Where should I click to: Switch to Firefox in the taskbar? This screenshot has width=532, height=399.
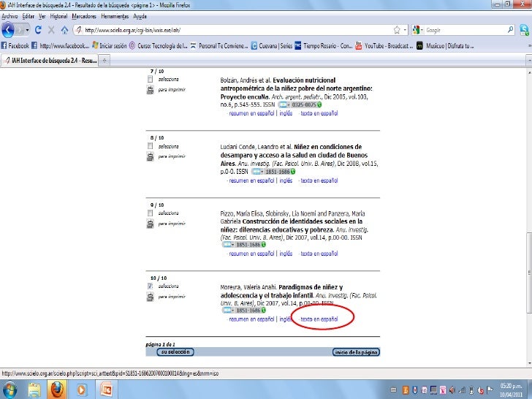pyautogui.click(x=57, y=389)
